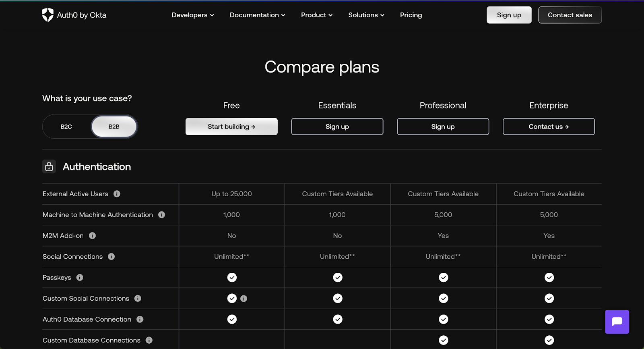Click the Auth0 by Okta wordmark

coord(82,15)
